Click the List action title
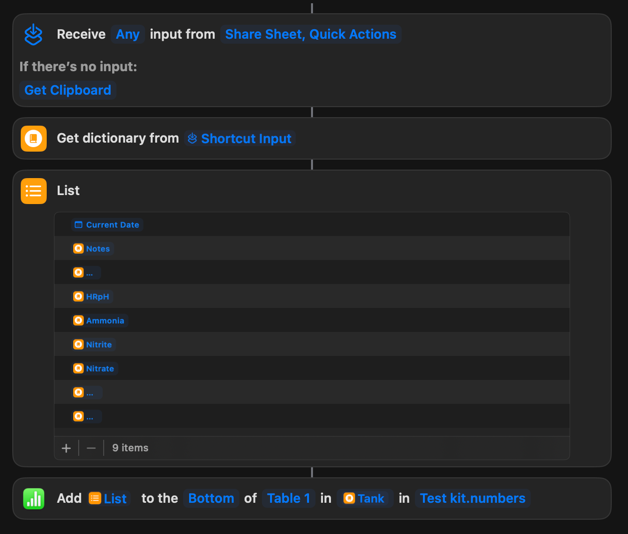 tap(68, 191)
